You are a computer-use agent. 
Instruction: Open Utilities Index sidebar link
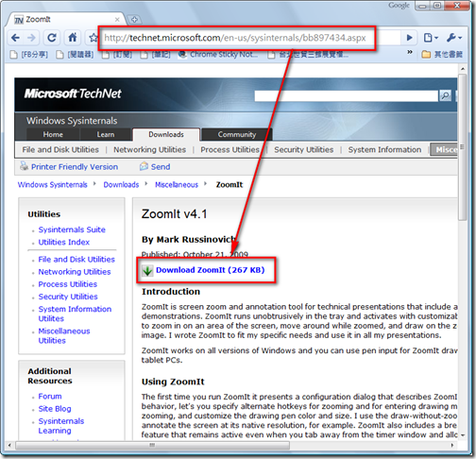64,243
